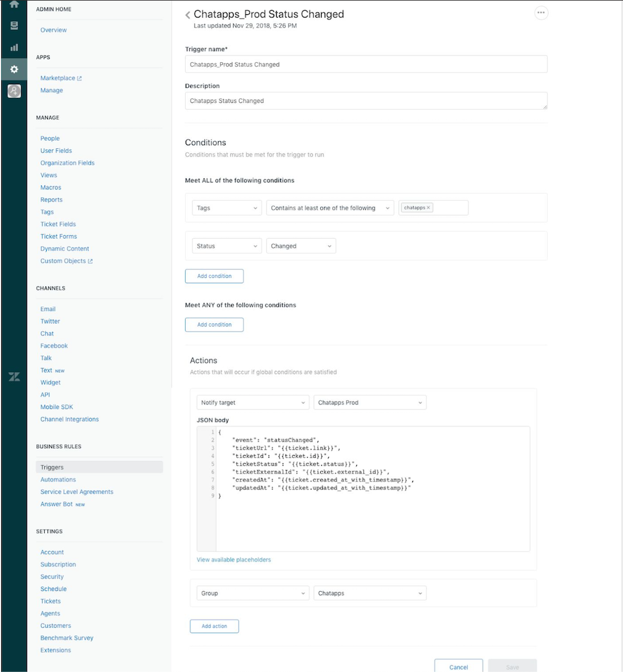Click Add condition under Meet ALL
This screenshot has height=672, width=623.
[214, 276]
